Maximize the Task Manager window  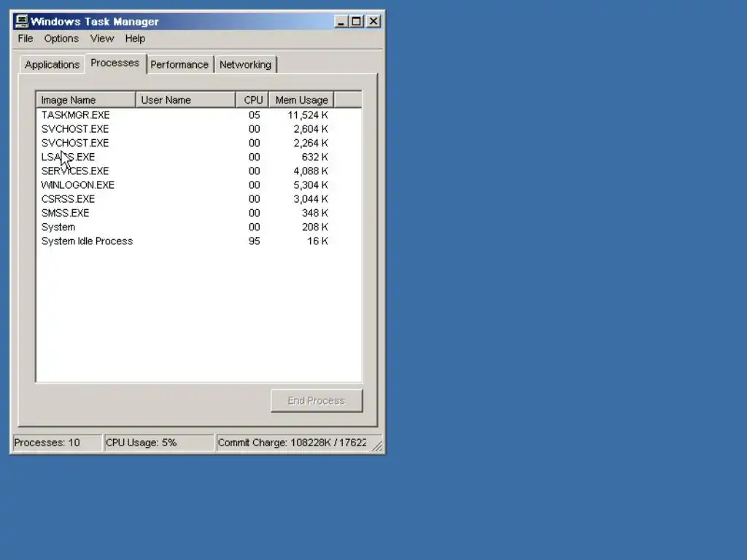pyautogui.click(x=356, y=21)
